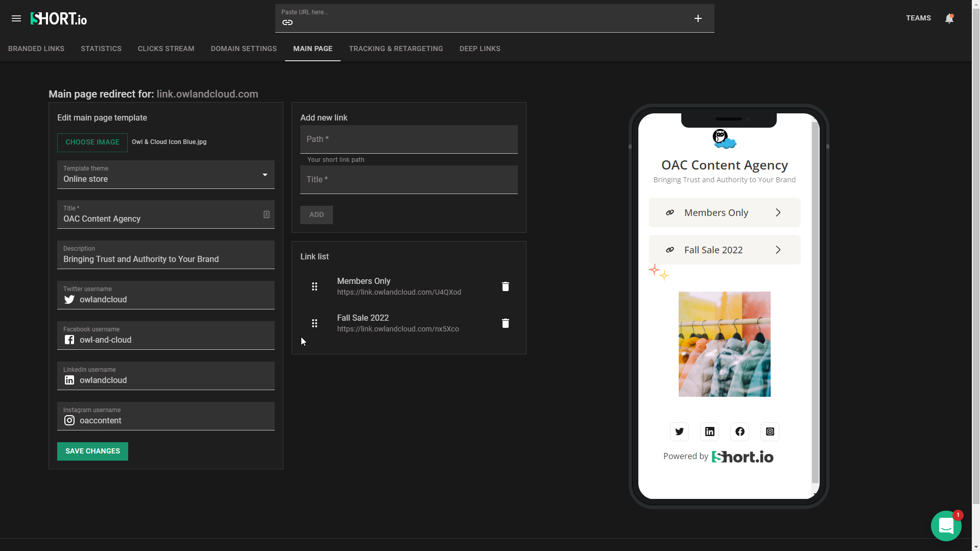Viewport: 980px width, 551px height.
Task: Click the Instagram icon in phone preview
Action: coord(770,432)
